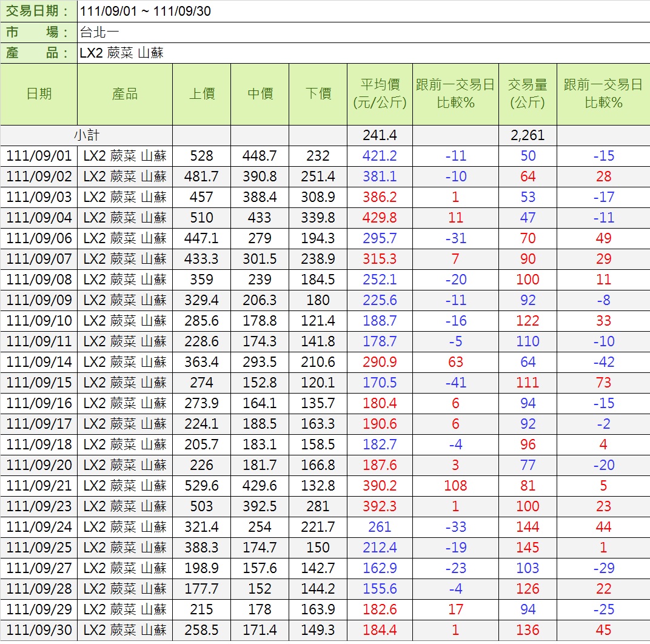Select the 產品 column header

[125, 94]
